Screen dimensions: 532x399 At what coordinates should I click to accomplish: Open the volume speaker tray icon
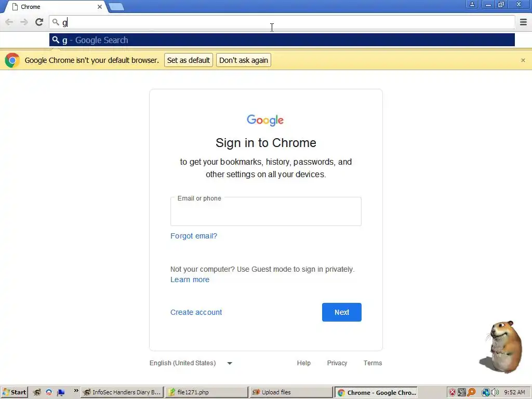495,393
